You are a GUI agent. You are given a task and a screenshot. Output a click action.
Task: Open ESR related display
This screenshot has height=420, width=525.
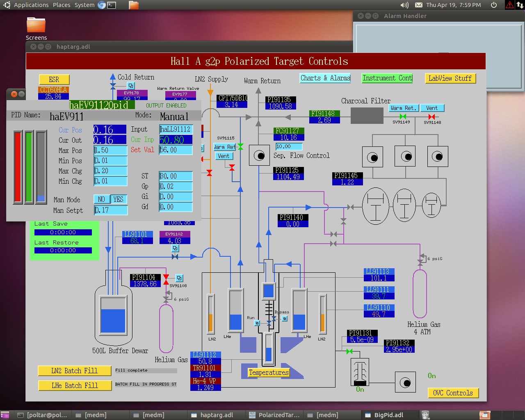pyautogui.click(x=54, y=80)
